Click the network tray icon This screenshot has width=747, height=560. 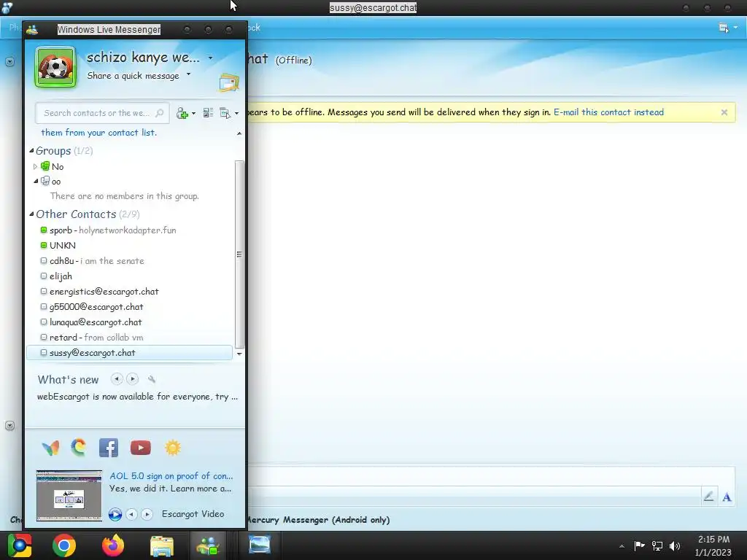click(657, 545)
